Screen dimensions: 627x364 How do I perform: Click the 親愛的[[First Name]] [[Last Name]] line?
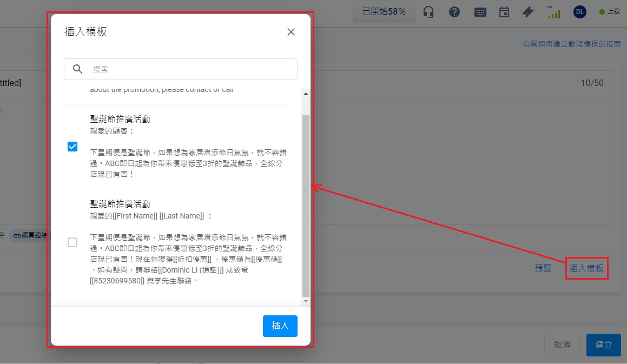[150, 216]
